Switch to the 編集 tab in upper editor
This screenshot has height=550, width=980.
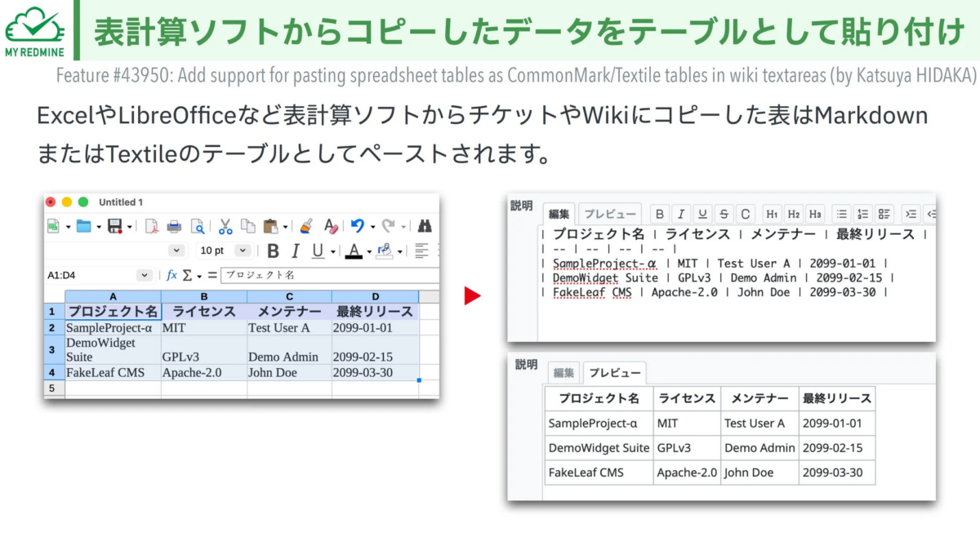coord(559,214)
